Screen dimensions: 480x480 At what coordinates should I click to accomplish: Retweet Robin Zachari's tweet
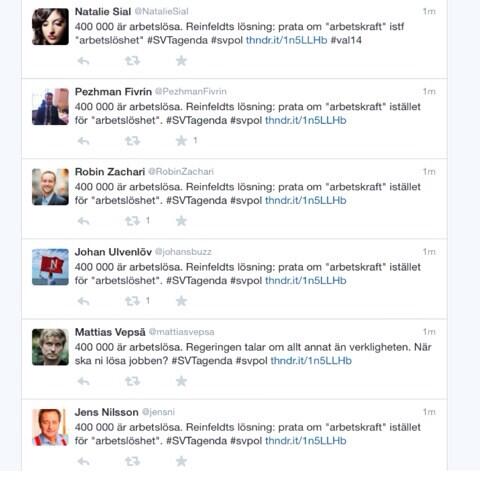(132, 221)
